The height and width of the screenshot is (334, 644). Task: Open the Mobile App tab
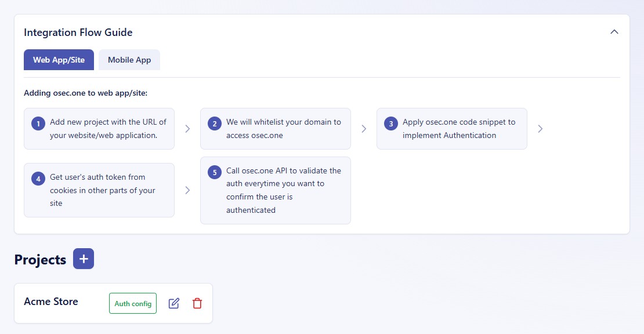[x=129, y=60]
